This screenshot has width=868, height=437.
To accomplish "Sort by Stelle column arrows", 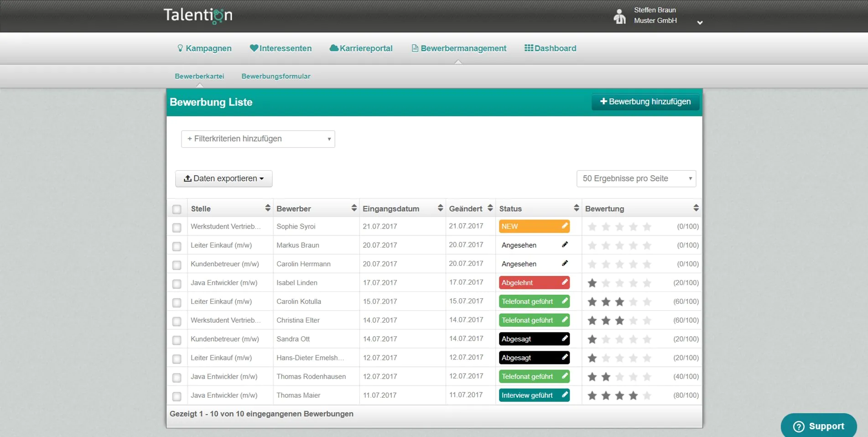I will coord(268,208).
